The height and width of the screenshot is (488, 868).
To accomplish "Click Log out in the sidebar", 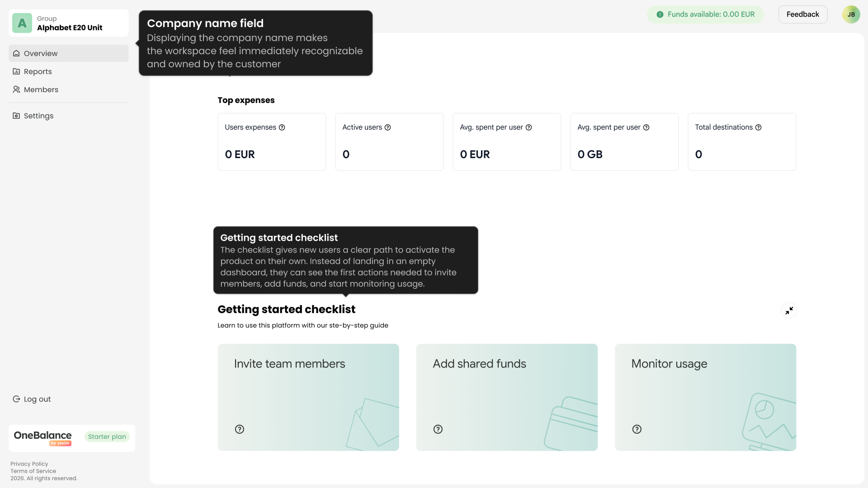I will 32,399.
